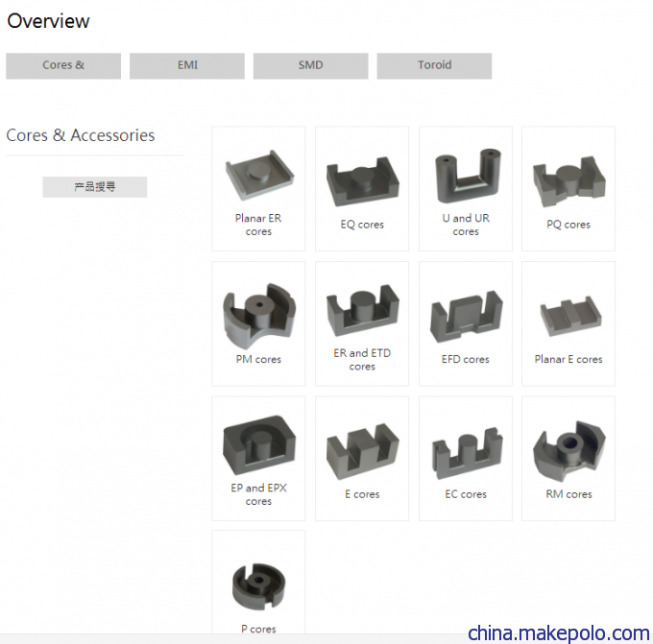Switch to the EMI tab
This screenshot has height=644, width=653.
click(x=187, y=66)
